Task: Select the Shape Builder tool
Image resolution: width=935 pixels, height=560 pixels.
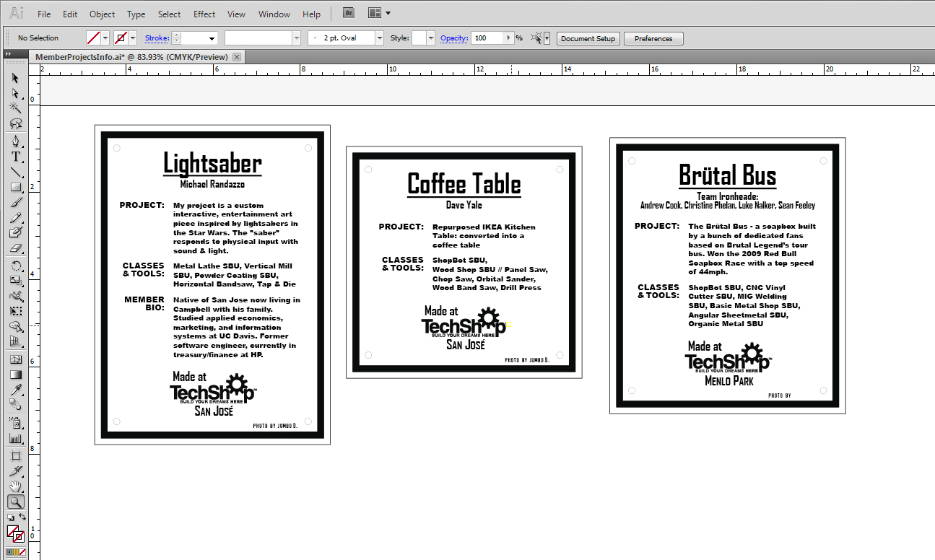Action: pyautogui.click(x=15, y=326)
